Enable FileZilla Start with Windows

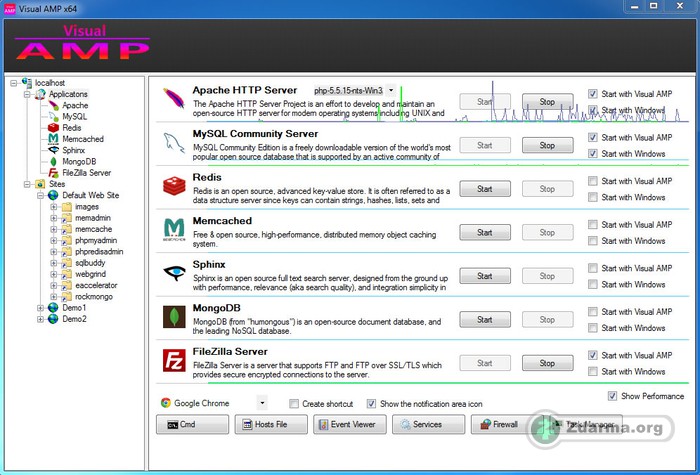pyautogui.click(x=592, y=371)
